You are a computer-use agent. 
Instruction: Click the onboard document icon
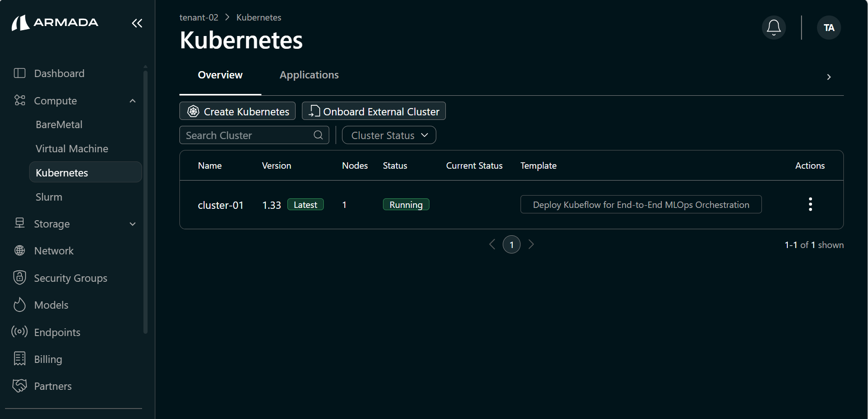pos(314,111)
